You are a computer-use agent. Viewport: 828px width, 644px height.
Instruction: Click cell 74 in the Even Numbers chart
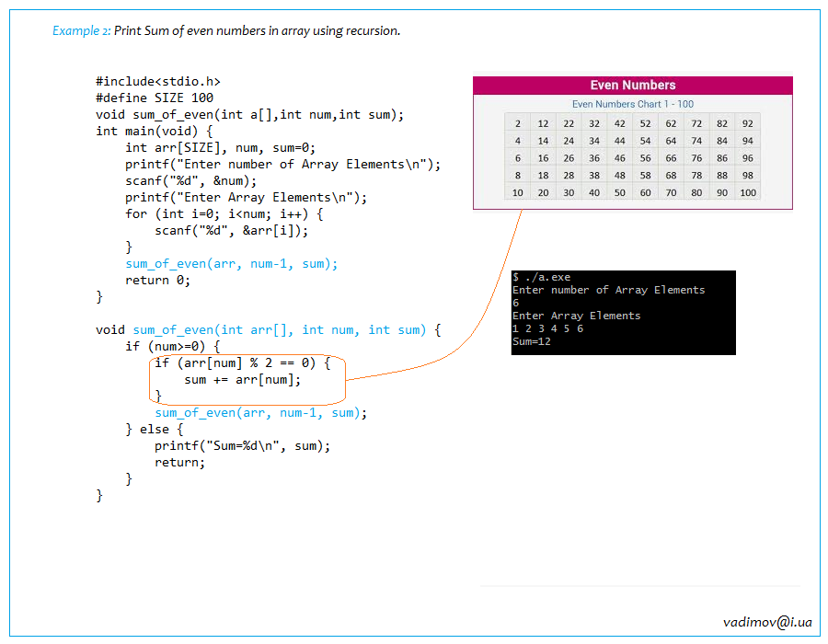point(696,141)
